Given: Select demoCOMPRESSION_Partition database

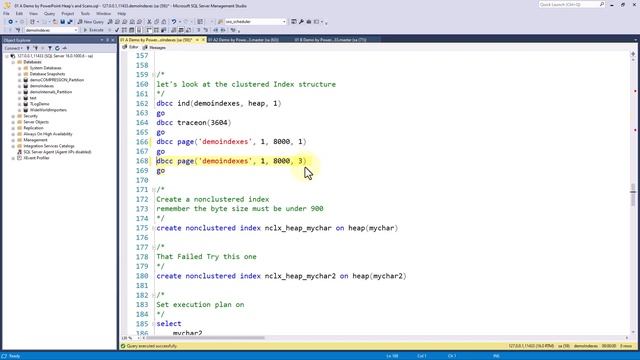Looking at the screenshot, I should click(57, 80).
